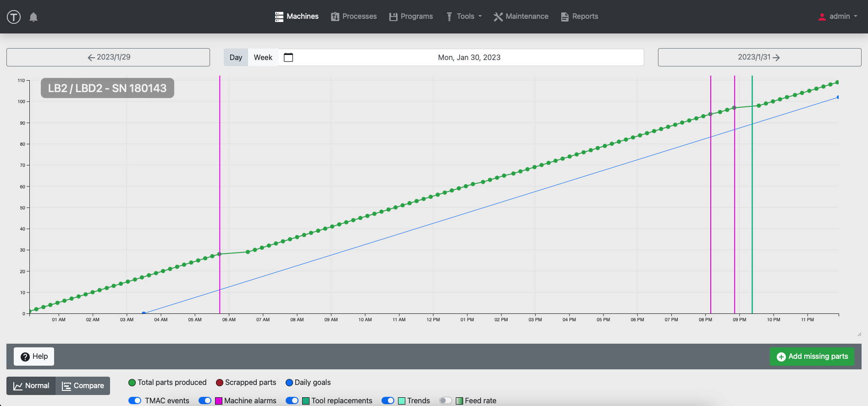
Task: Go to next day 2023/1/31
Action: pos(759,57)
